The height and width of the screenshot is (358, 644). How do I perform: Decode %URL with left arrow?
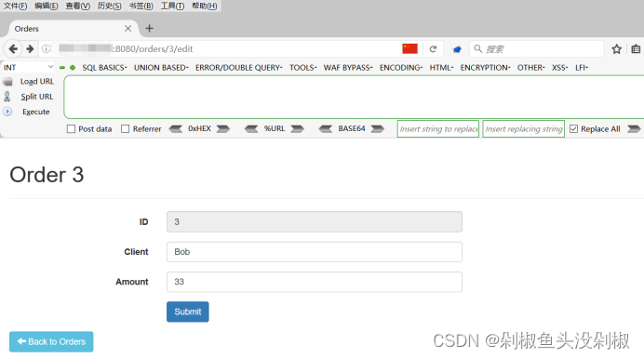click(251, 129)
